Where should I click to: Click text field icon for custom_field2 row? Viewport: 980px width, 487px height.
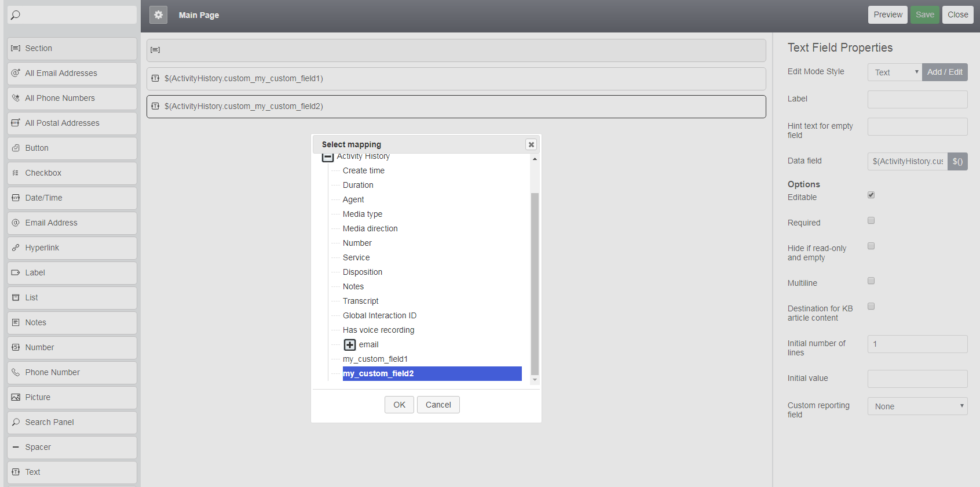point(155,106)
